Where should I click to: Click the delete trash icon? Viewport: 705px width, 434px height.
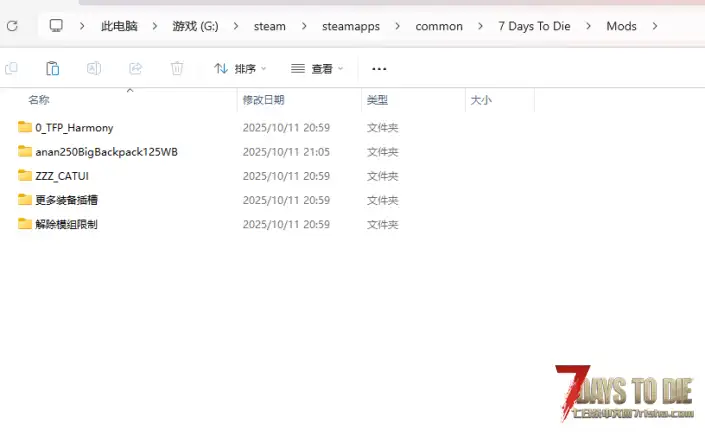pos(177,68)
